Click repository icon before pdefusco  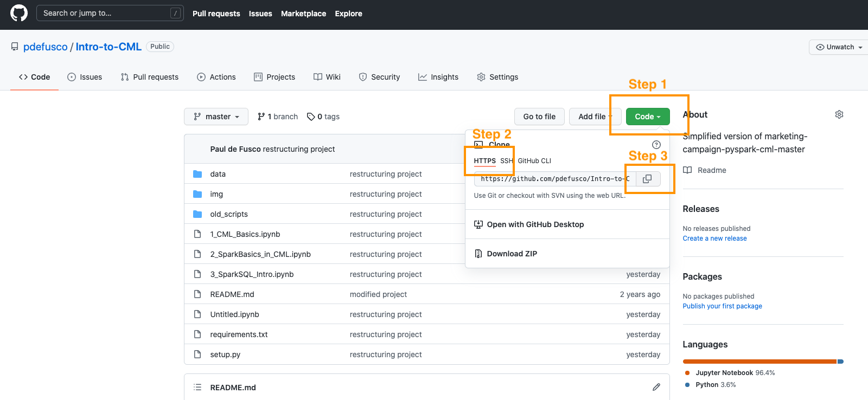point(15,47)
